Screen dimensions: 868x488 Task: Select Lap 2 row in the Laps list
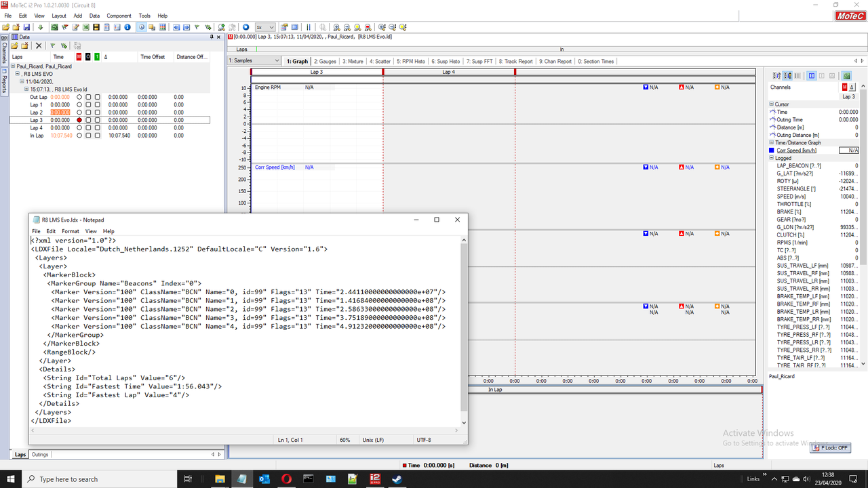[37, 111]
